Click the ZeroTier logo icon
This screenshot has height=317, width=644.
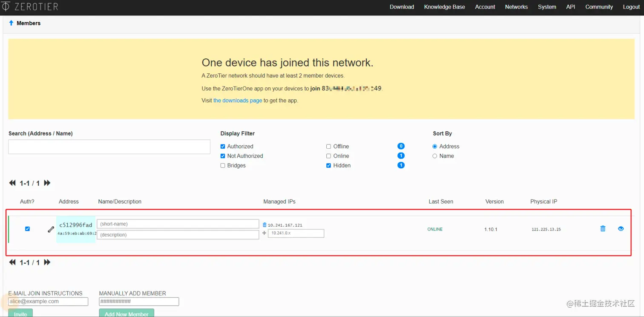[6, 6]
